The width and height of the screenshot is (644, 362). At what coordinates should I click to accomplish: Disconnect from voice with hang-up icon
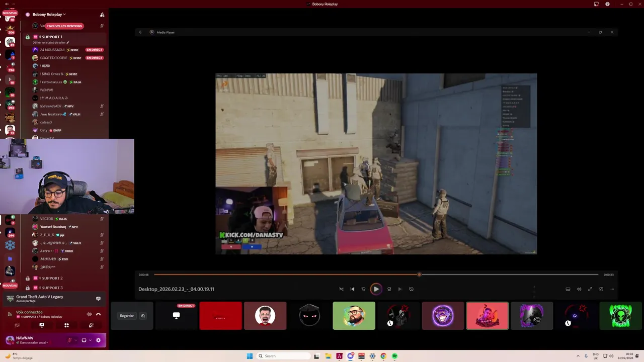99,314
